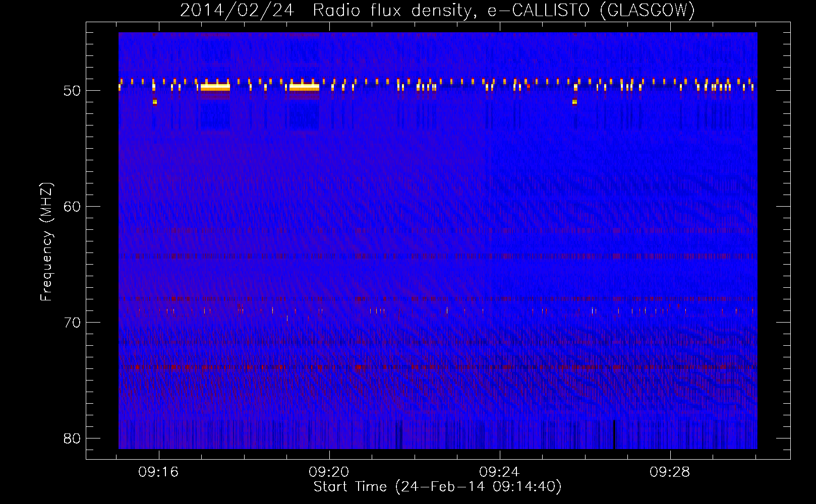
Task: Click the 80 frequency tick label
Action: click(x=72, y=438)
